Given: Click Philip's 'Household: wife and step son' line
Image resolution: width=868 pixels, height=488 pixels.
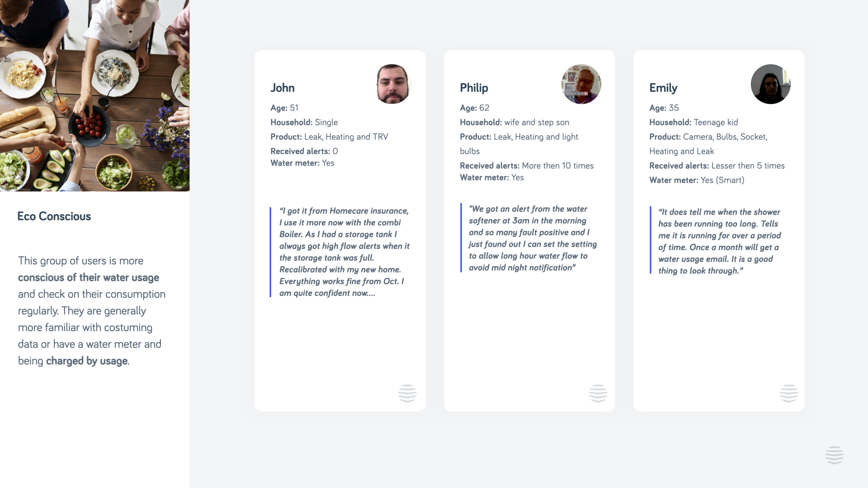Looking at the screenshot, I should 514,122.
